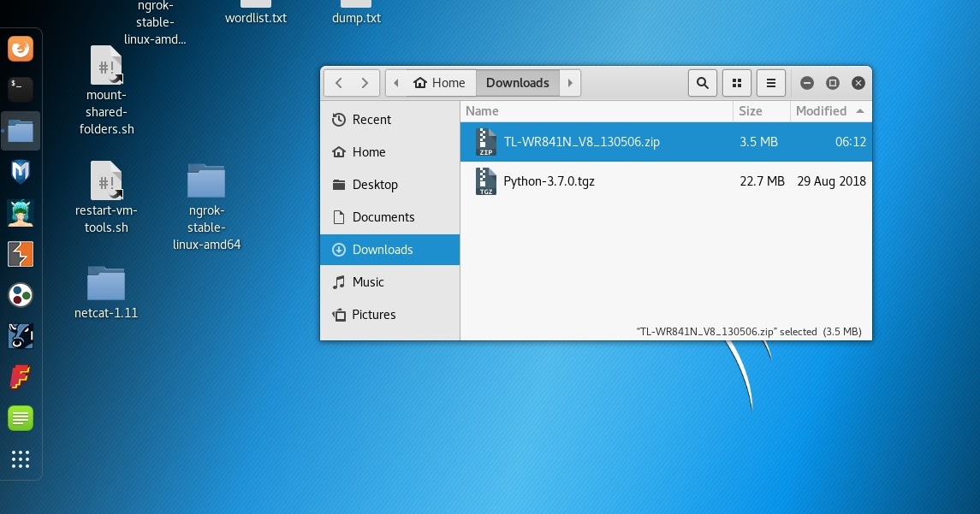980x514 pixels.
Task: Maximize the Files window
Action: tap(833, 83)
